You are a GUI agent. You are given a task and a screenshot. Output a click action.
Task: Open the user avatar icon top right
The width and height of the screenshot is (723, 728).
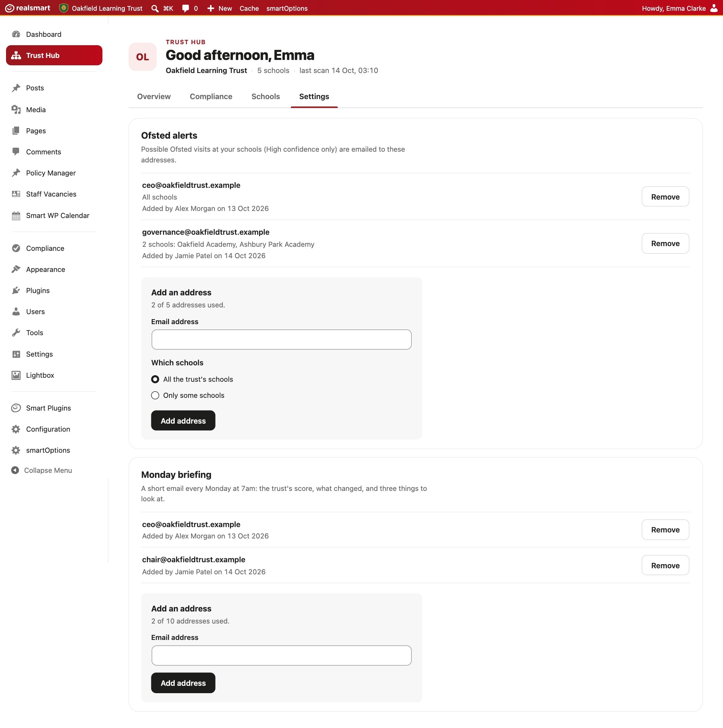(714, 8)
